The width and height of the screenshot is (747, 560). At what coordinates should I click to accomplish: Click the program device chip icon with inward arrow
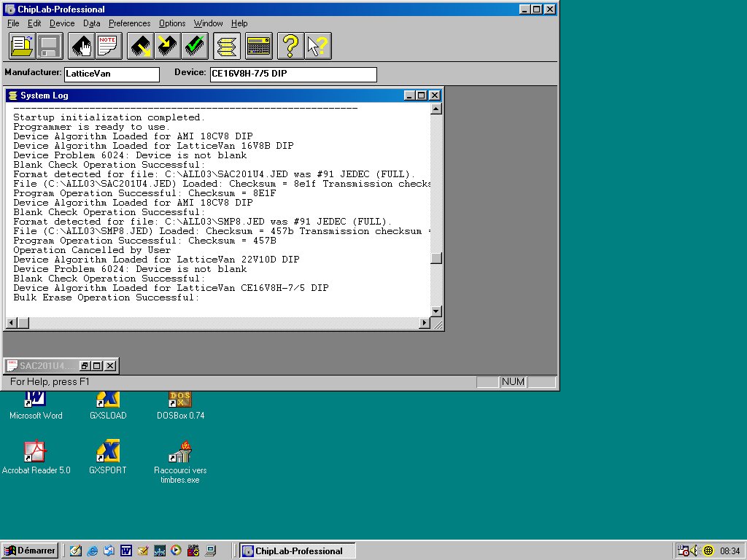(168, 47)
